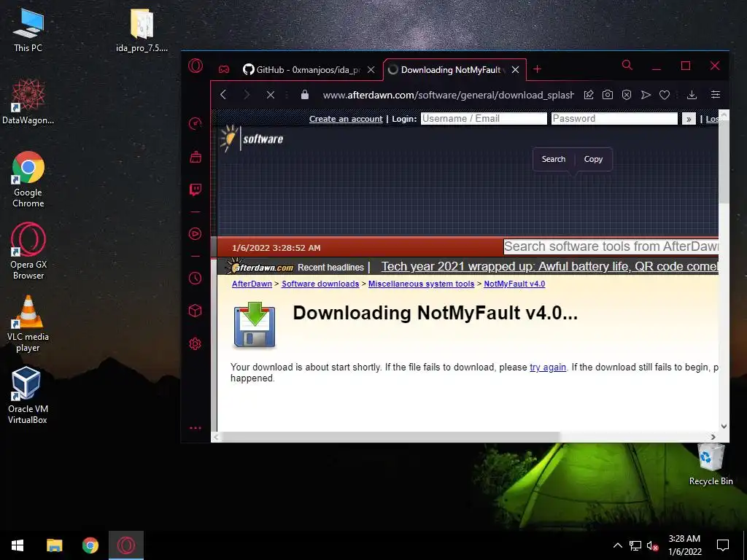Open a new tab with plus button
Viewport: 747px width, 560px height.
coord(538,69)
